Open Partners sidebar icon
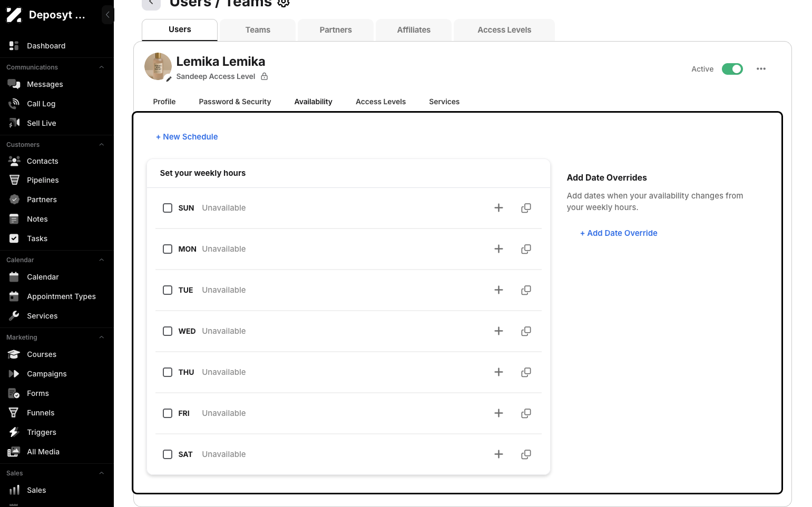The image size is (812, 507). coord(14,200)
